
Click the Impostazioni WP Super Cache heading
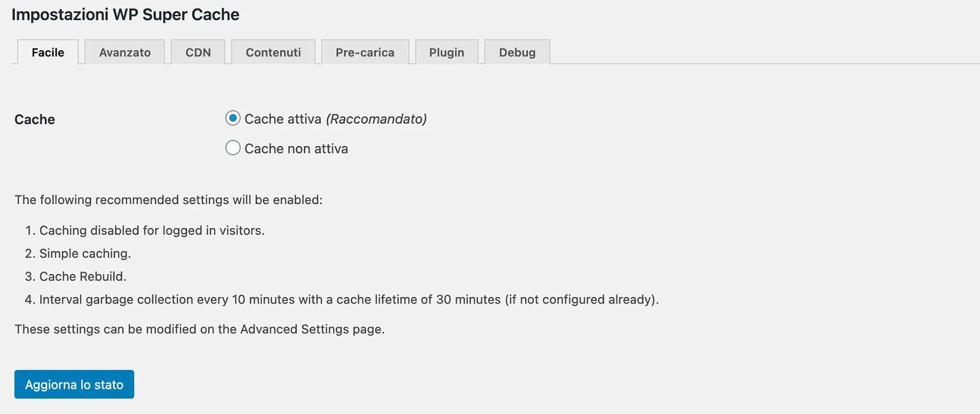click(125, 14)
